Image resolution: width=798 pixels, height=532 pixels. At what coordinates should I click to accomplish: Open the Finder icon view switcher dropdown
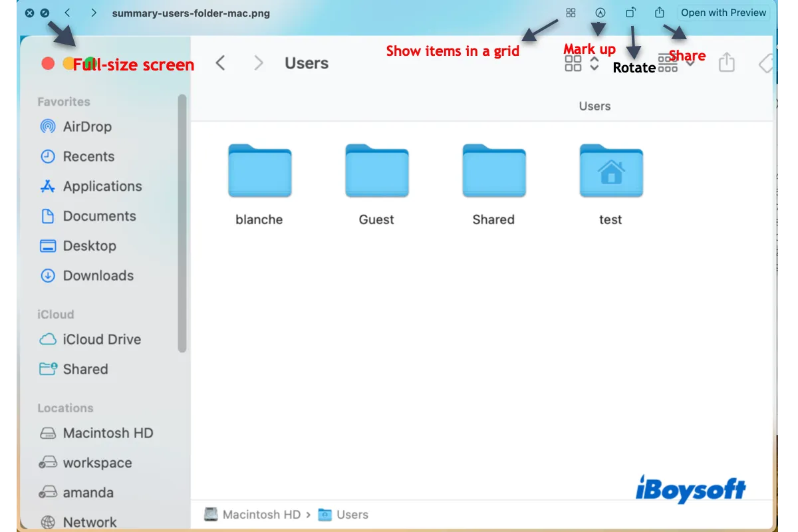pos(582,63)
